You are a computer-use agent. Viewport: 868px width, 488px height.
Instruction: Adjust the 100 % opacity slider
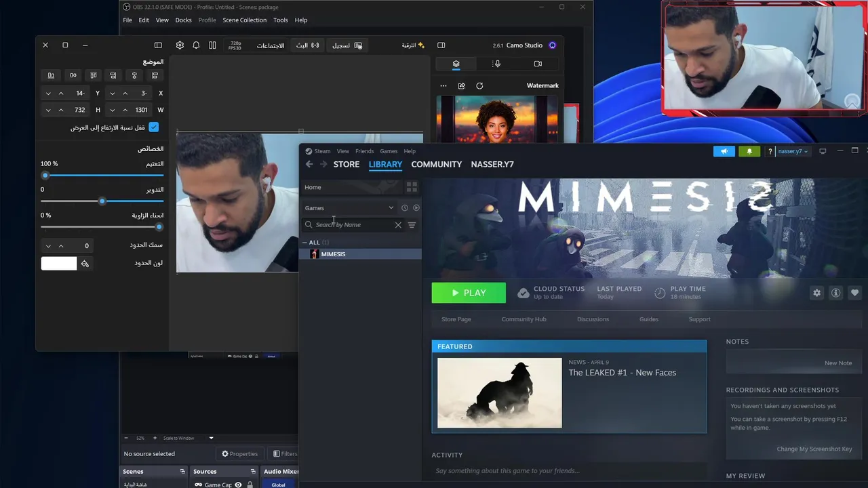(x=102, y=176)
